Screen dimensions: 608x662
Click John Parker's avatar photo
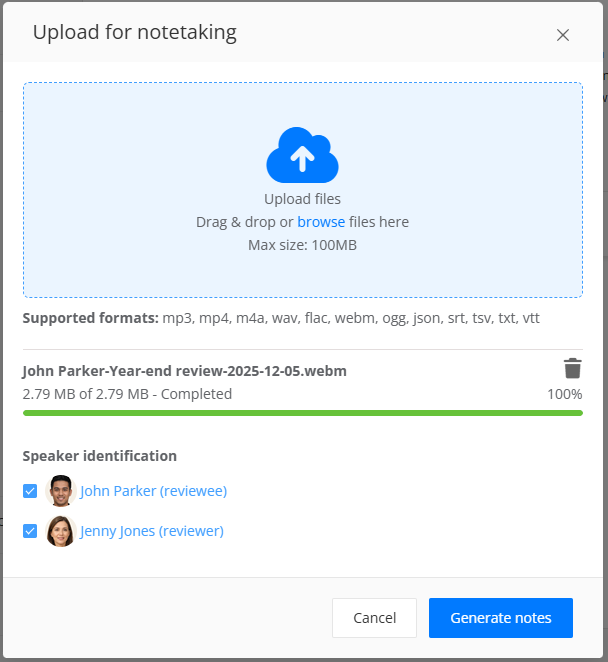pos(61,491)
